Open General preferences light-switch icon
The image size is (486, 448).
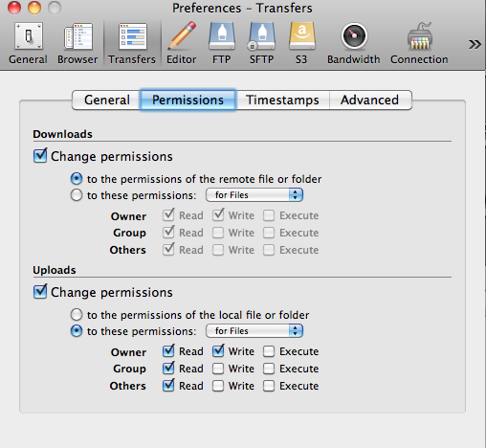click(28, 36)
